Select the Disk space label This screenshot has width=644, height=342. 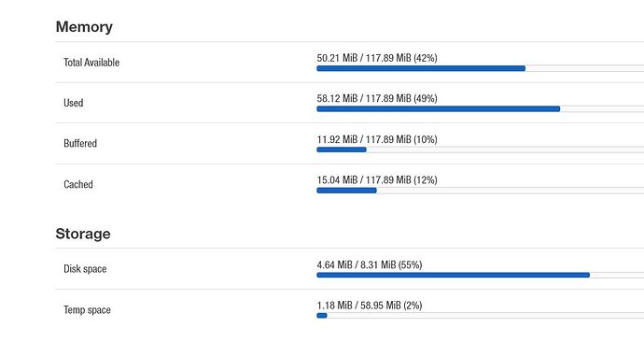[x=85, y=269]
